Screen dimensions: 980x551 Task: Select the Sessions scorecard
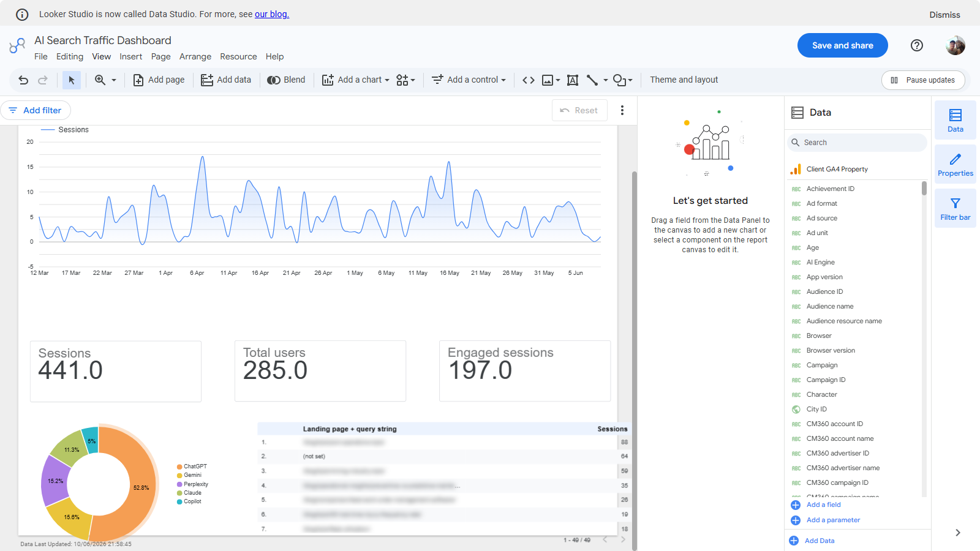(116, 371)
